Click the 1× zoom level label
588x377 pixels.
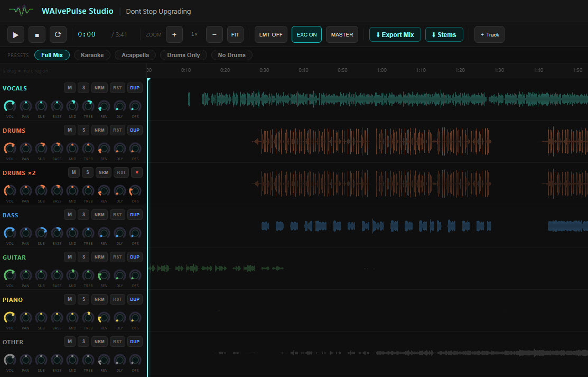[194, 34]
